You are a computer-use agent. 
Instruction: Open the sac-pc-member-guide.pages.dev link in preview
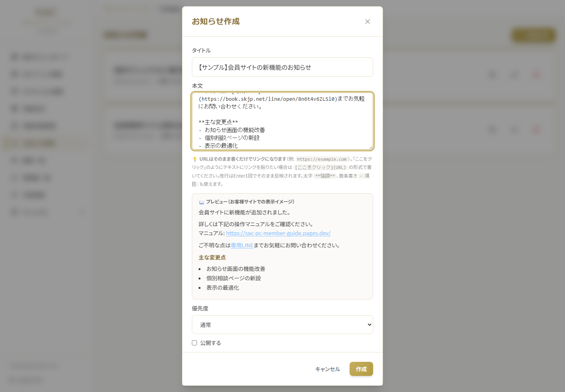point(278,233)
